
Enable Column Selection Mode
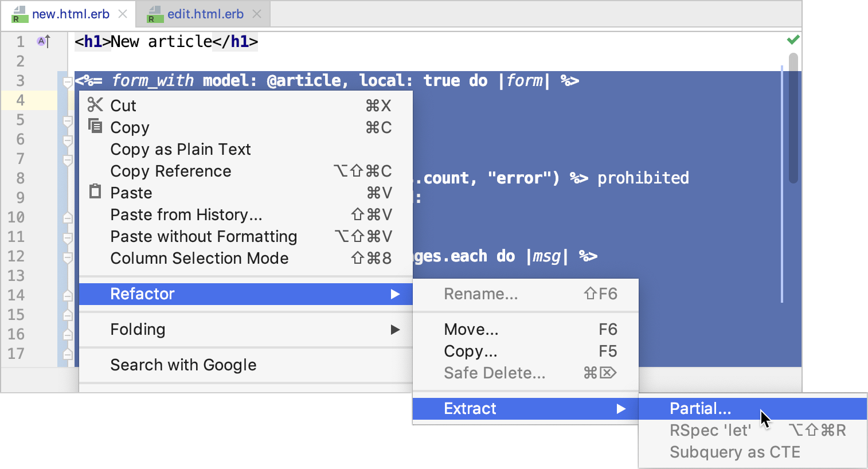tap(199, 258)
